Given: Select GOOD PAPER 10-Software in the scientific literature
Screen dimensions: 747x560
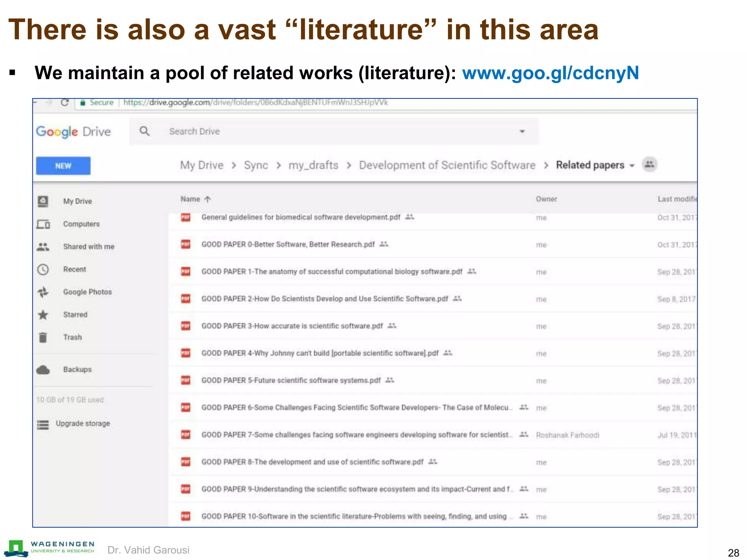Looking at the screenshot, I should pos(357,516).
